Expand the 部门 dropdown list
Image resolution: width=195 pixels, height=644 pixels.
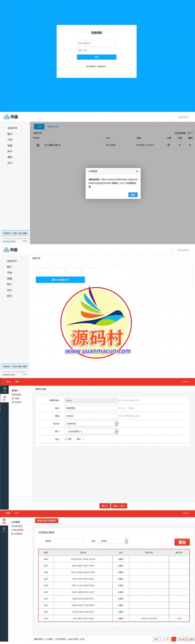tap(116, 431)
